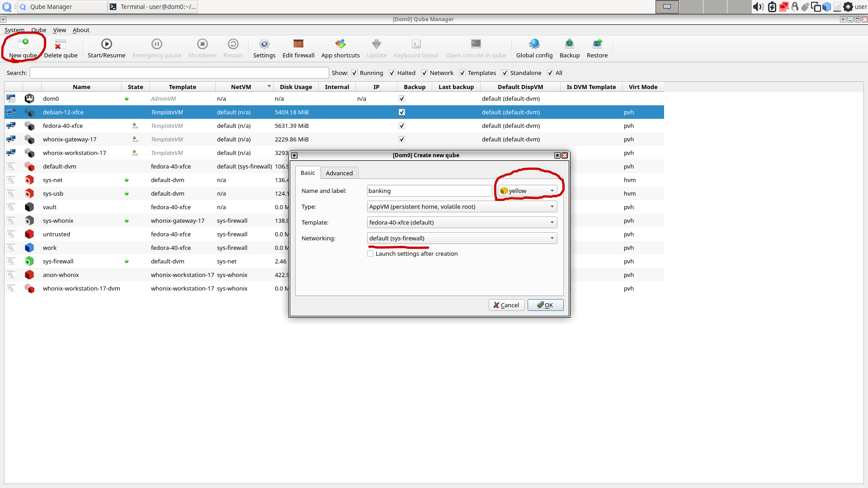This screenshot has width=868, height=488.
Task: Click the blue work qube icon
Action: click(x=29, y=248)
